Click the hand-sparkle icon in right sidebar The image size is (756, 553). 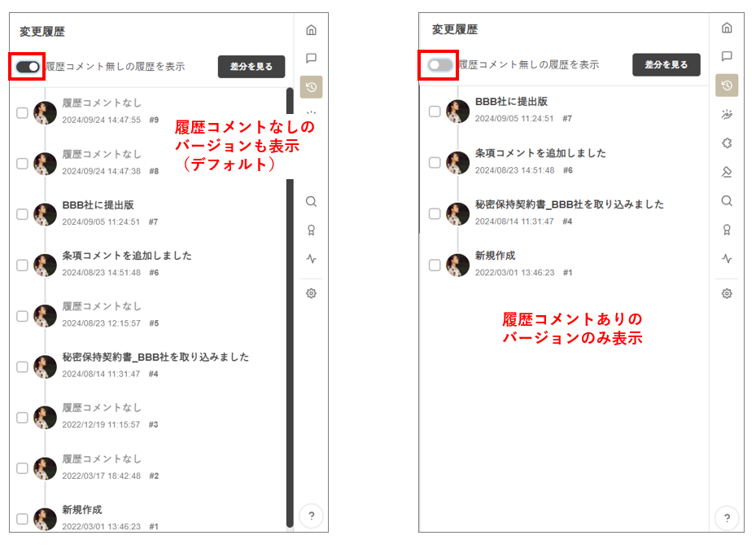(x=727, y=115)
